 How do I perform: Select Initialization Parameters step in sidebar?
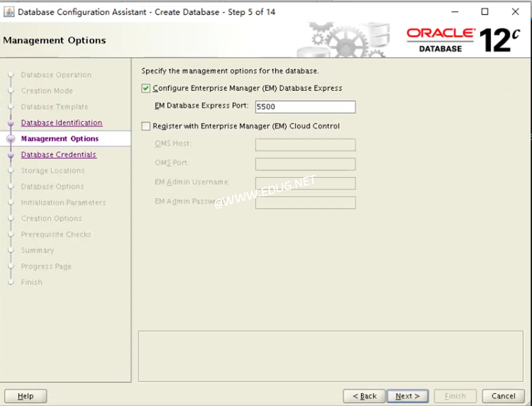pyautogui.click(x=63, y=202)
